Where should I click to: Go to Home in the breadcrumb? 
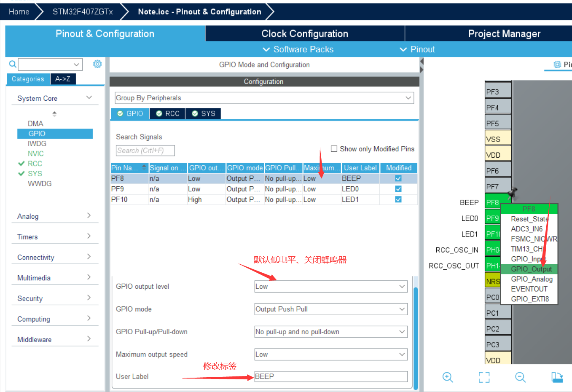point(19,12)
